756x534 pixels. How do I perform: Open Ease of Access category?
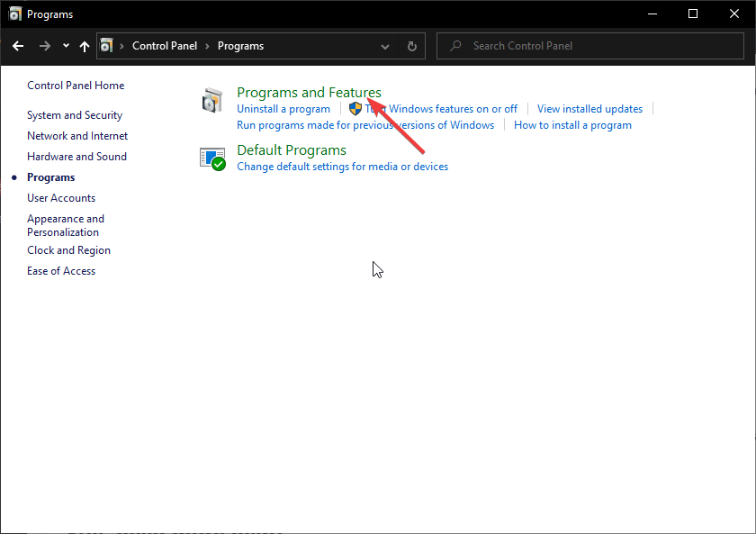point(61,271)
